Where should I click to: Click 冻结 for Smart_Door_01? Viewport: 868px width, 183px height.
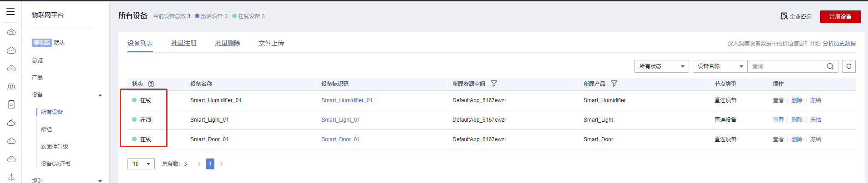815,139
